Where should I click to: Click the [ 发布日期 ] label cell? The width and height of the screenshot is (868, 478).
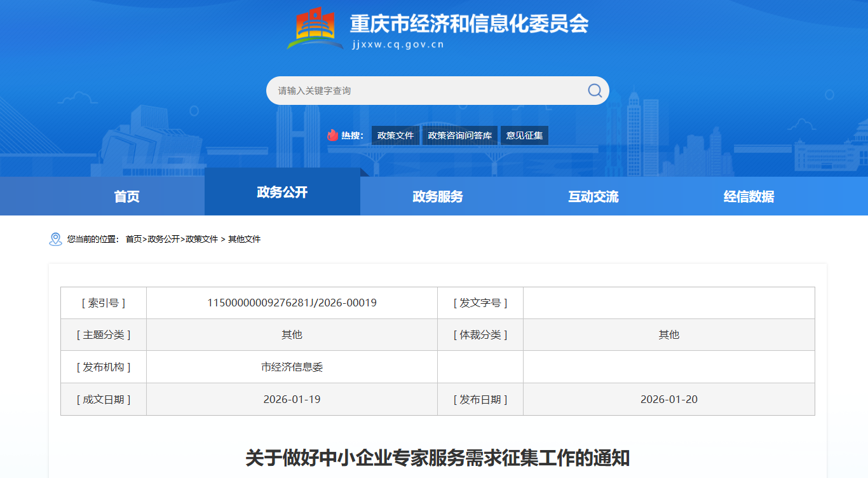[x=480, y=399]
